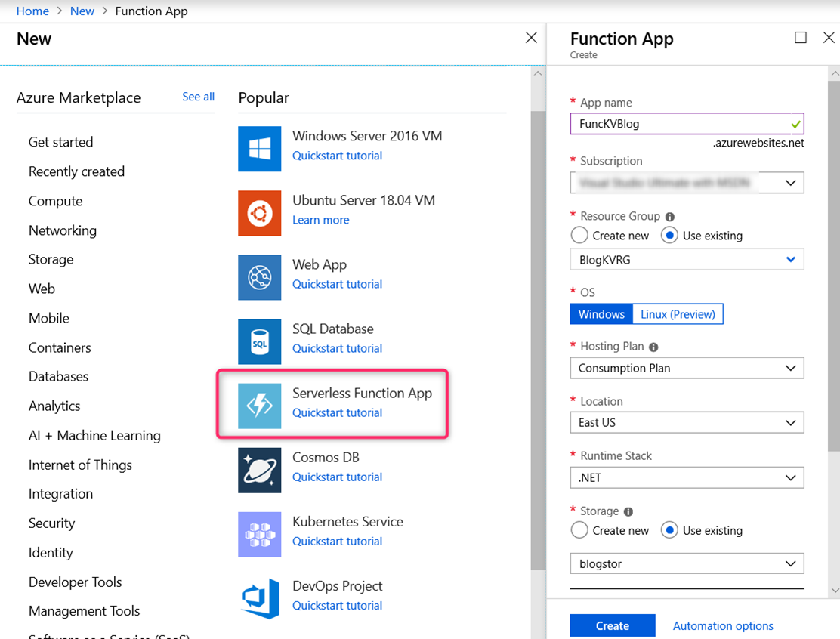Select Use existing for Resource Group

pos(669,235)
